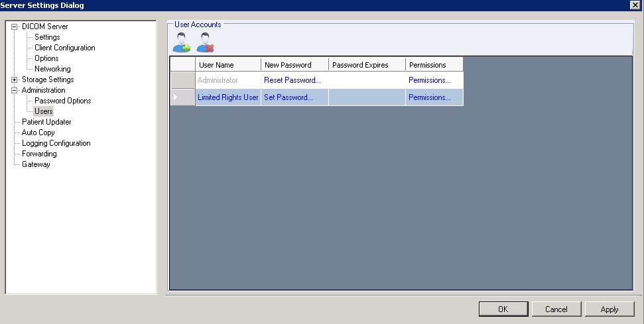Select the Users tree item
Image resolution: width=644 pixels, height=324 pixels.
tap(44, 111)
